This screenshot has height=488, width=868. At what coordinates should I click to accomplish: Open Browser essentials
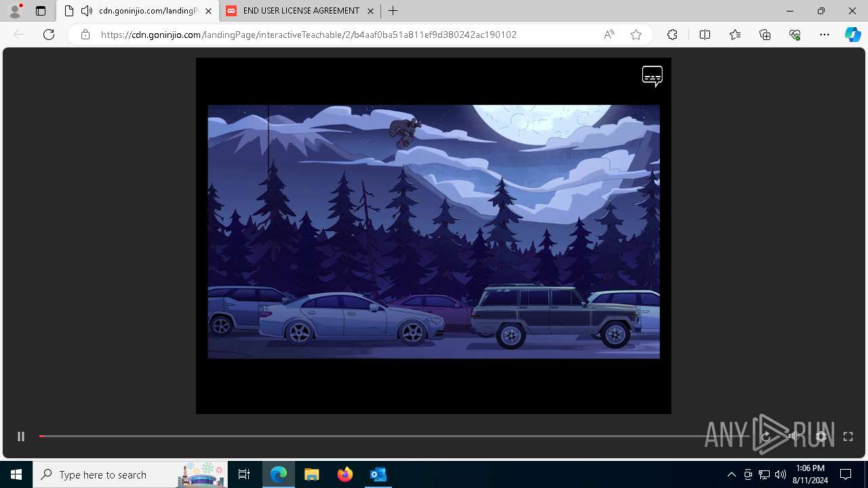[795, 35]
